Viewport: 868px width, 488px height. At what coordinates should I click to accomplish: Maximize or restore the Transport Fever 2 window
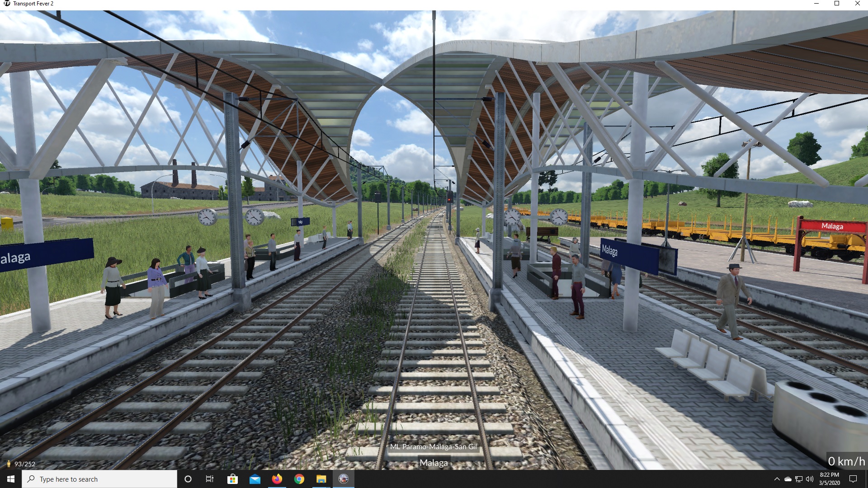837,4
